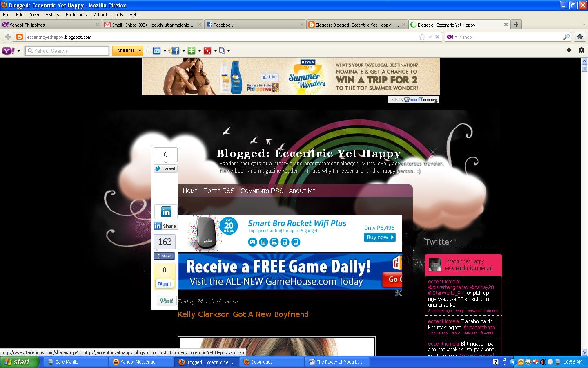Click the Posts RSS link
This screenshot has width=588, height=368.
[x=219, y=191]
